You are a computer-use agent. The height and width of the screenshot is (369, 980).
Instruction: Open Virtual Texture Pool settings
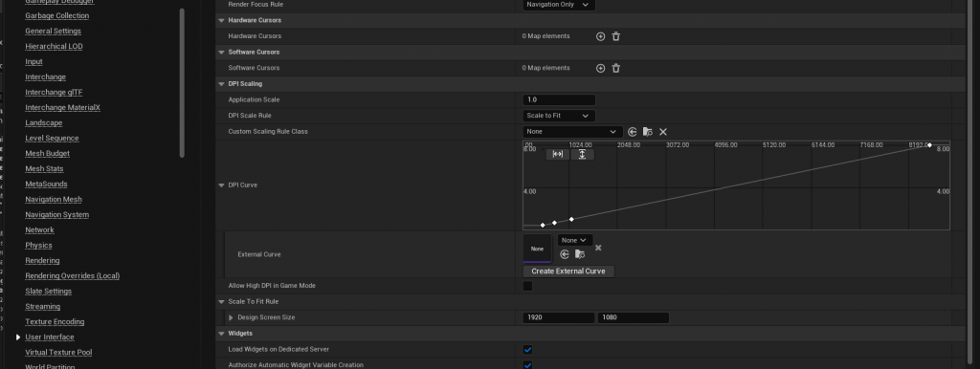pyautogui.click(x=58, y=352)
